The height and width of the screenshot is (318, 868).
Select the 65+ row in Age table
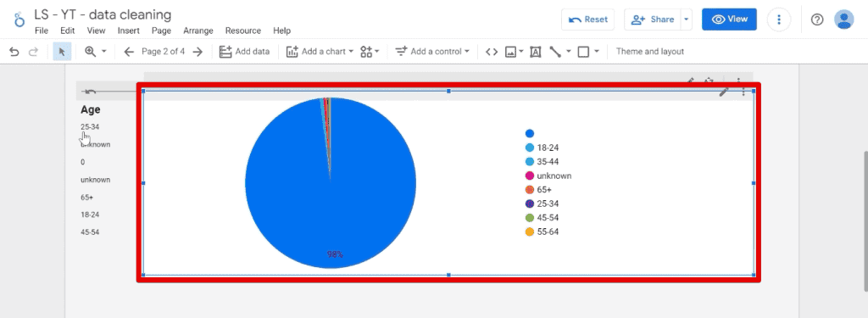(x=87, y=198)
